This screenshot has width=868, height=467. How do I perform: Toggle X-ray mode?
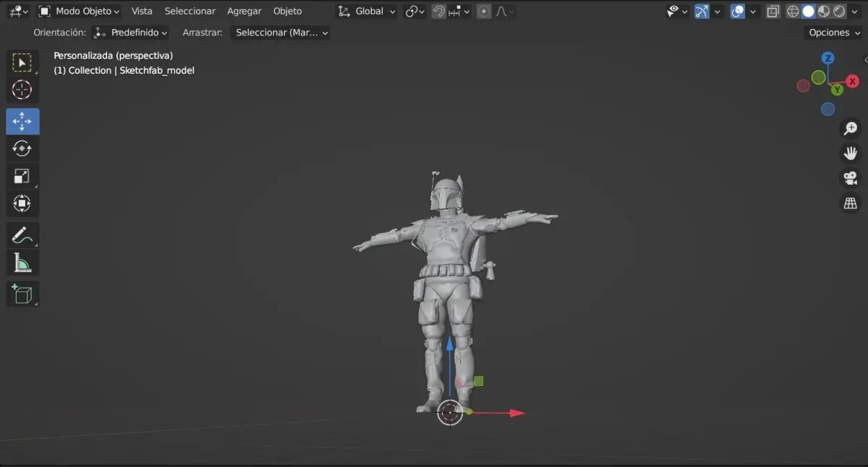tap(773, 12)
